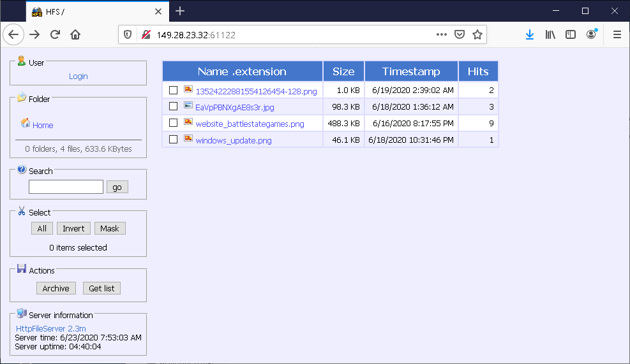Viewport: 630px width, 364px height.
Task: Go to the browser home page icon
Action: pos(75,35)
